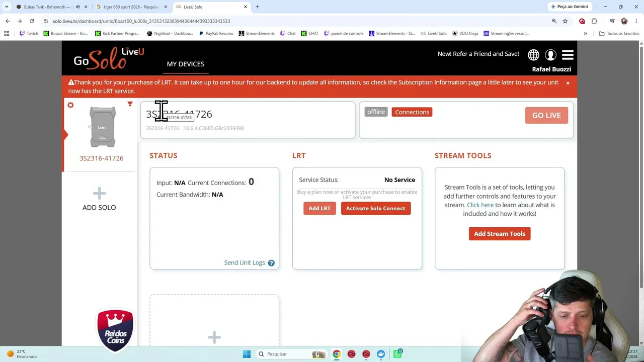This screenshot has height=362, width=644.
Task: Click the page vertical scrollbar
Action: click(640, 166)
